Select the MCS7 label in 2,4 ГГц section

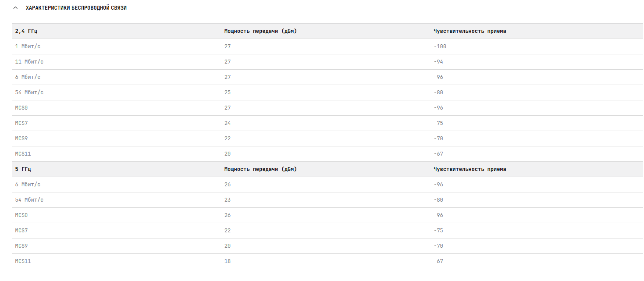pyautogui.click(x=21, y=123)
